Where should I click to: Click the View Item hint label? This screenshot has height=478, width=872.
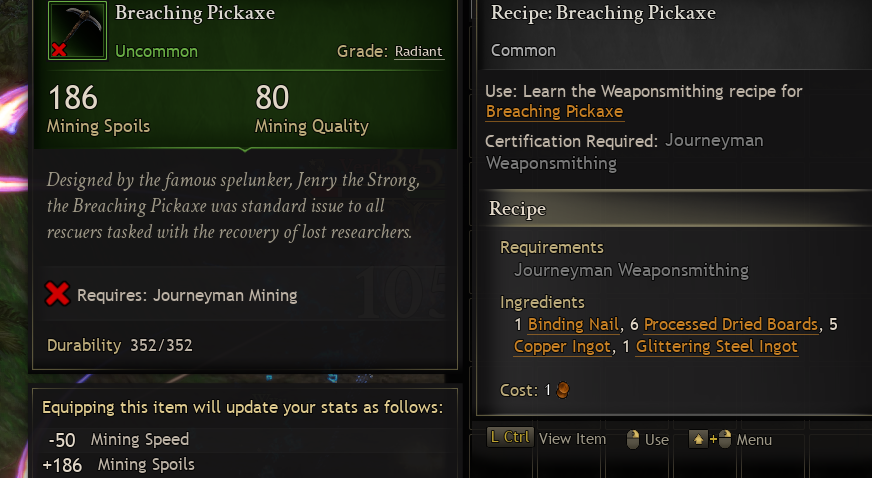click(572, 439)
